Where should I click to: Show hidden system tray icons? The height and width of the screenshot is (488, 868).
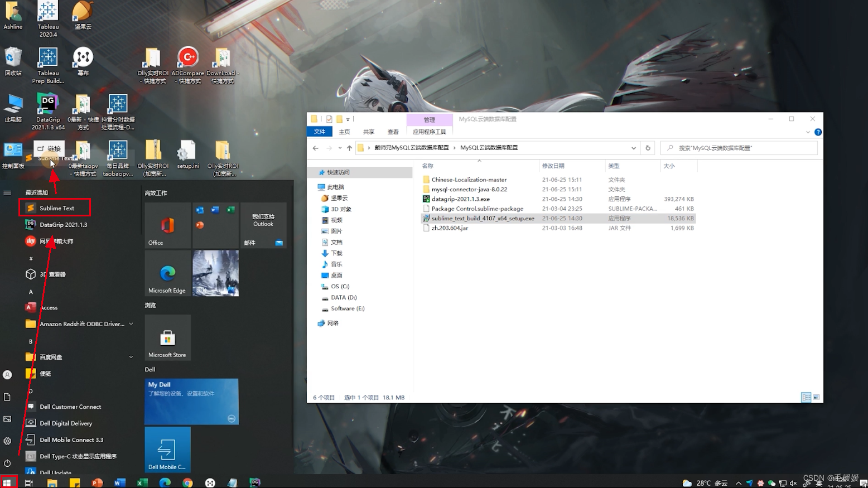coord(739,484)
